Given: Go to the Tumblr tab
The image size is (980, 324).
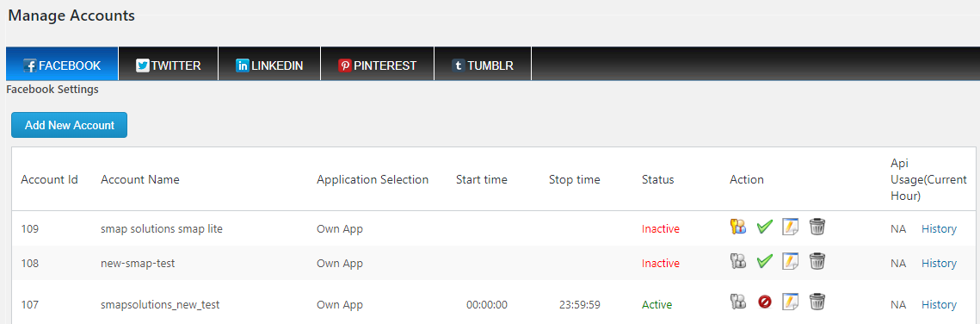Looking at the screenshot, I should coord(483,64).
